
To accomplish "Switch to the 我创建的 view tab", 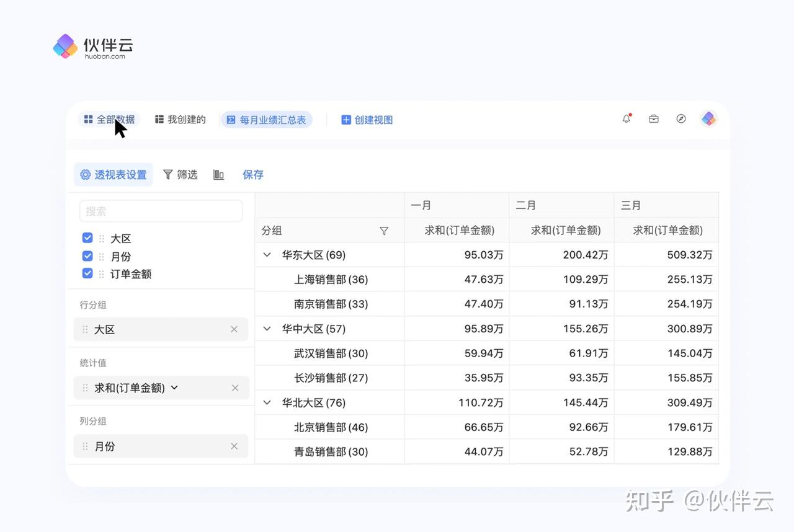I will click(x=180, y=120).
